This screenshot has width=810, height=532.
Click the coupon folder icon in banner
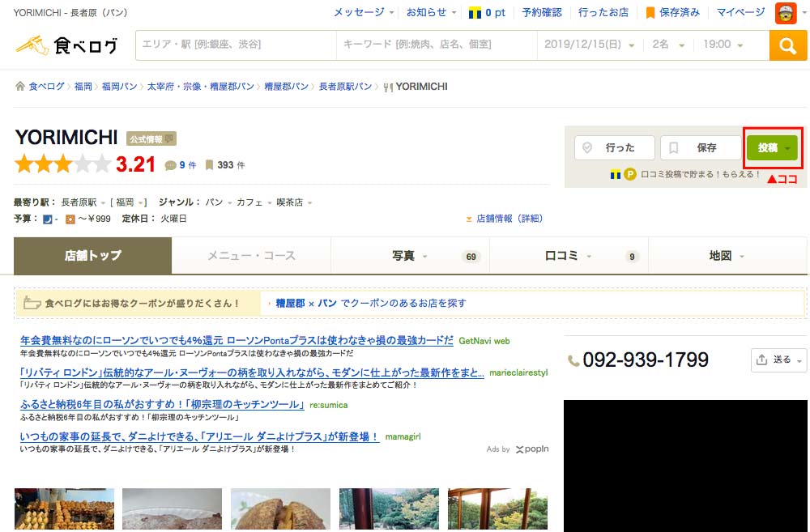click(x=32, y=303)
